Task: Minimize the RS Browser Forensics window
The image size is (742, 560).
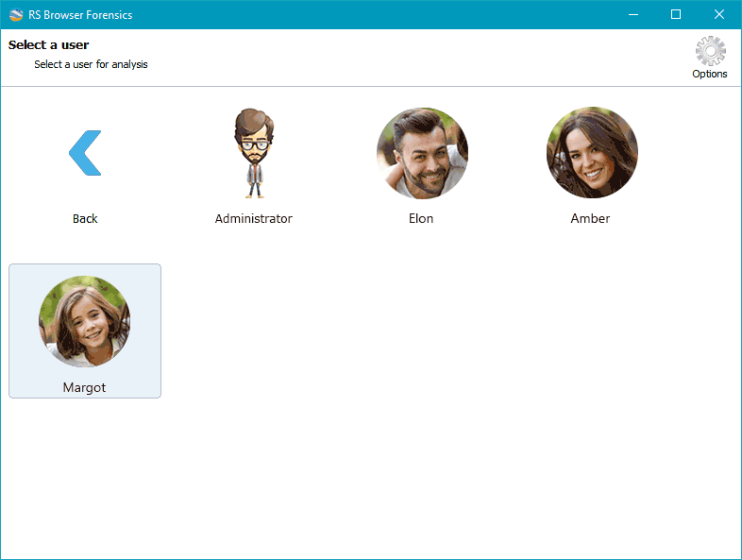Action: [633, 15]
